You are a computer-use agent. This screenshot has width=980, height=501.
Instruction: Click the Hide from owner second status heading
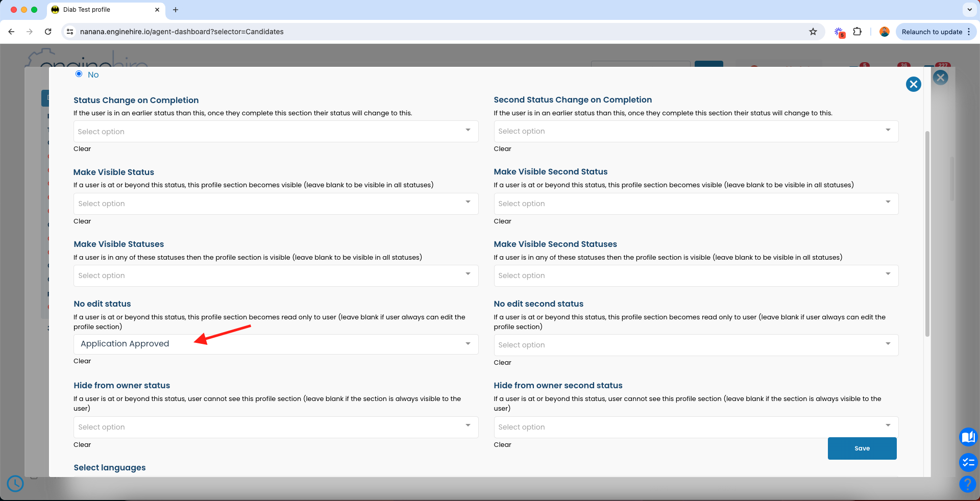point(558,386)
